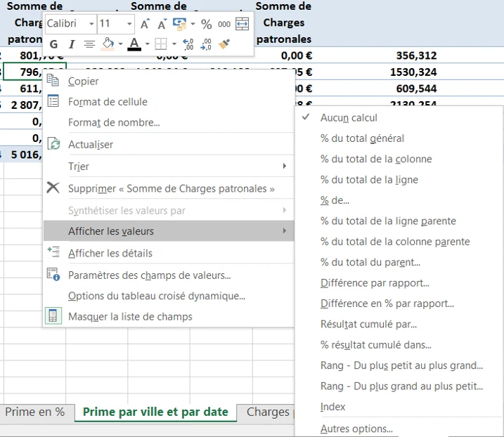Open Calibri font name dropdown

(x=91, y=24)
